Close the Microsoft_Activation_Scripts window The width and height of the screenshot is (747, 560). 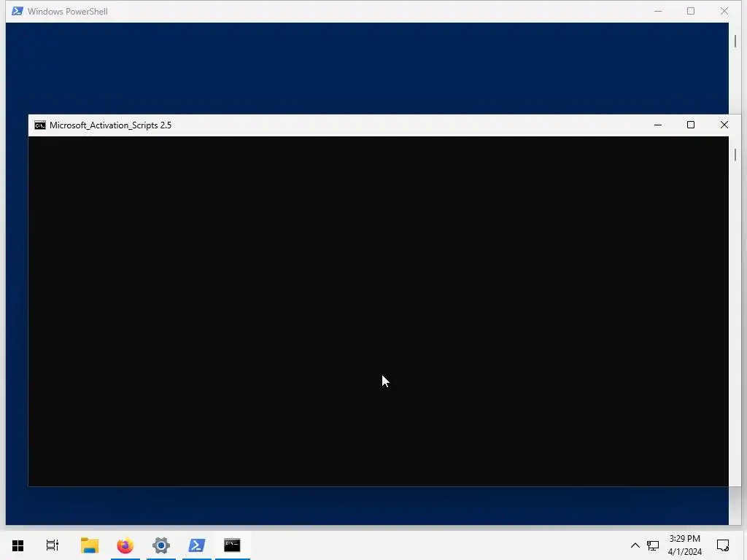point(724,125)
